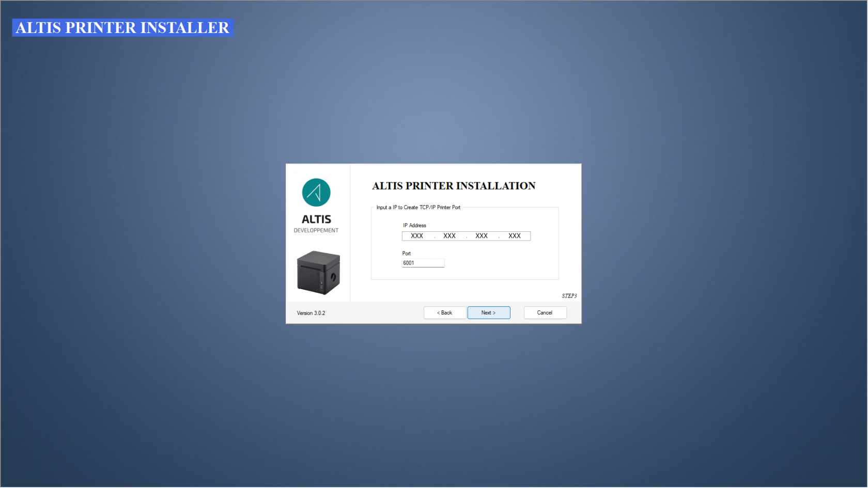Focus the Port field showing 6001
The width and height of the screenshot is (868, 488).
coord(423,263)
